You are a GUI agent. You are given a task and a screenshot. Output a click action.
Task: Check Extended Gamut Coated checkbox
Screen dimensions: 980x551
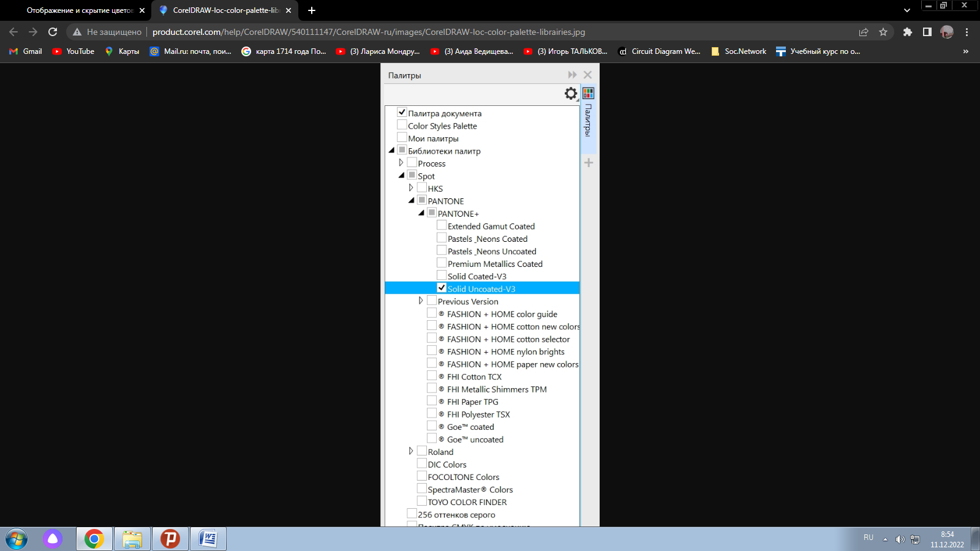point(442,225)
